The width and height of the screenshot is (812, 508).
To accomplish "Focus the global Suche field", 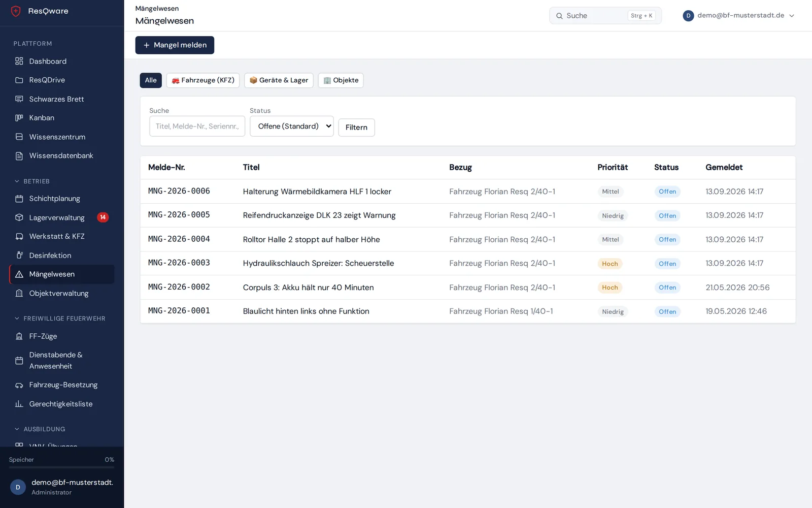I will (605, 16).
